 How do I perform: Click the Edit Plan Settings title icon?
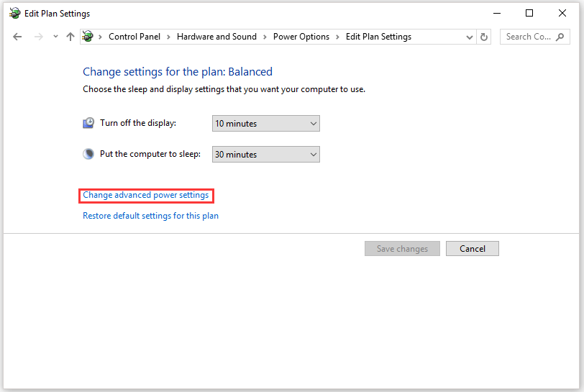click(14, 13)
